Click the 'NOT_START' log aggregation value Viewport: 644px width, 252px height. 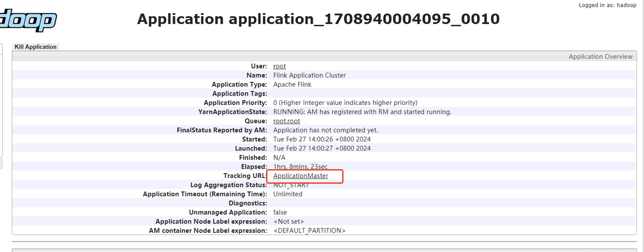291,185
